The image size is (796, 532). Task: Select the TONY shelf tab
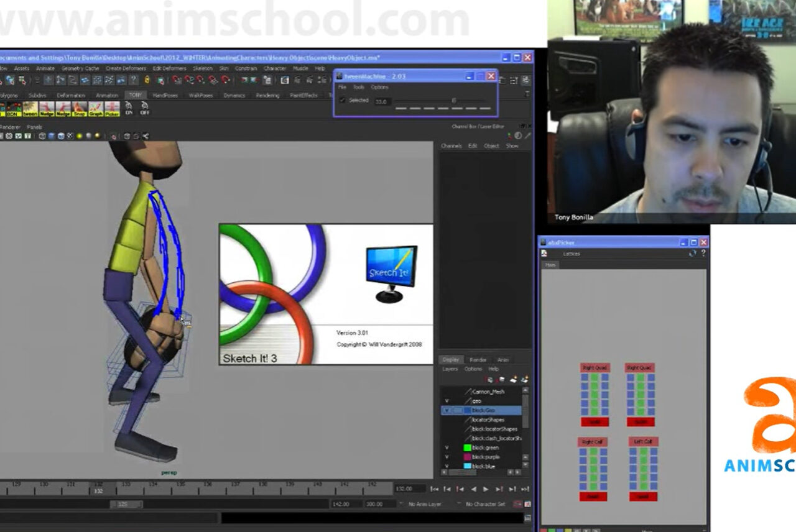click(x=135, y=95)
